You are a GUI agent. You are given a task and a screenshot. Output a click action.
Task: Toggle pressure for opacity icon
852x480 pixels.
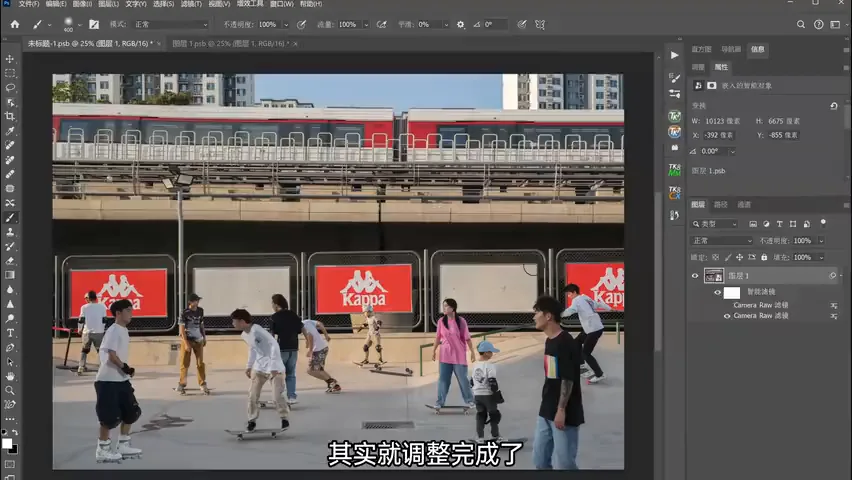click(x=302, y=24)
